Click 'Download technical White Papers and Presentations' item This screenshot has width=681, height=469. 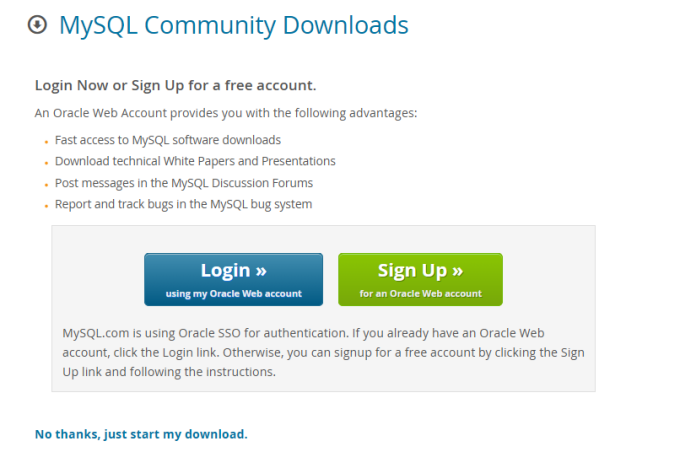(195, 161)
